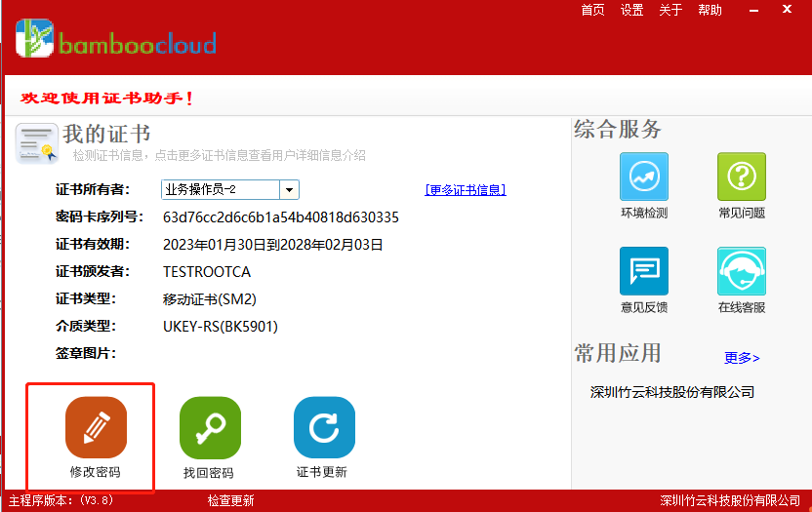Click the 更多证书信息 link

tap(466, 190)
